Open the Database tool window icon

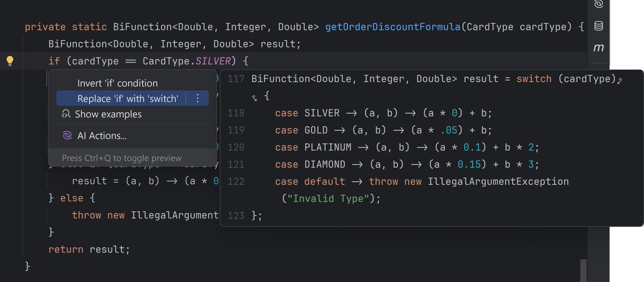click(x=598, y=26)
